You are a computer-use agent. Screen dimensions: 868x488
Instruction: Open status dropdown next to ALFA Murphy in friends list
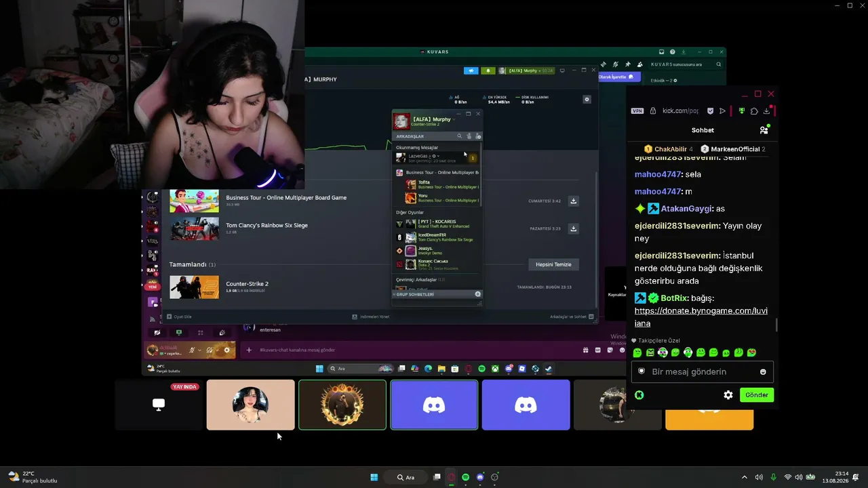454,119
